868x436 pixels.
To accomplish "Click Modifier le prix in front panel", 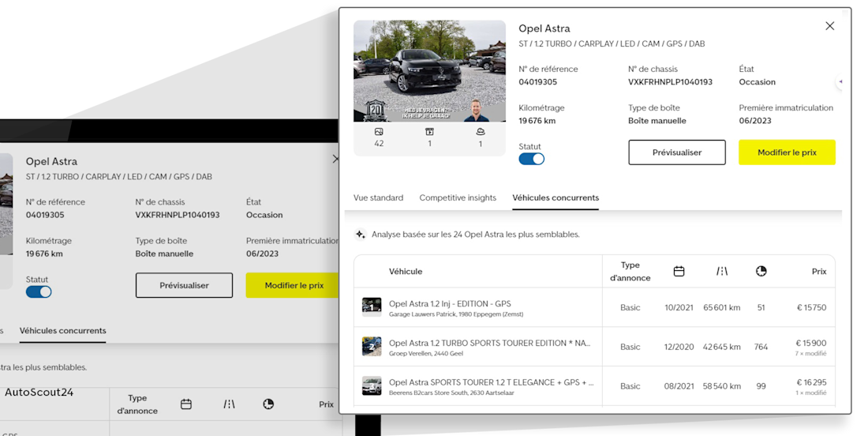I will click(x=788, y=152).
